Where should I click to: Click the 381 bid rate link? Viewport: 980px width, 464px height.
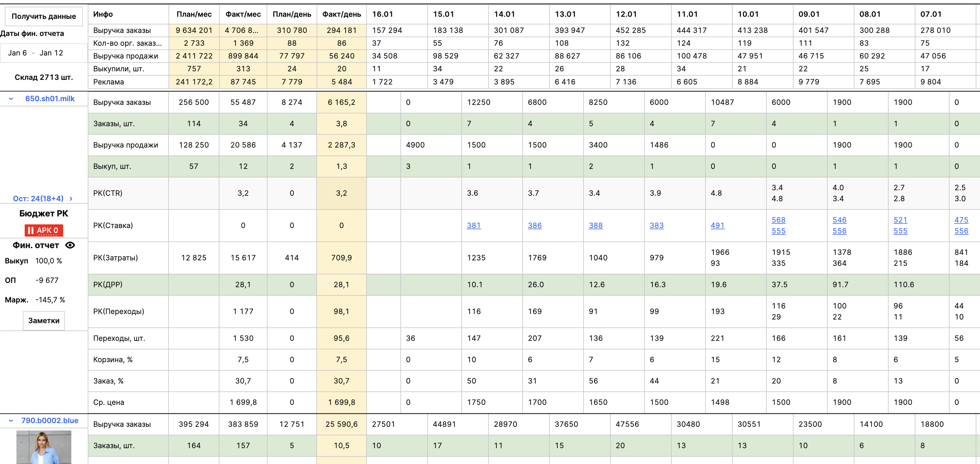[x=474, y=225]
